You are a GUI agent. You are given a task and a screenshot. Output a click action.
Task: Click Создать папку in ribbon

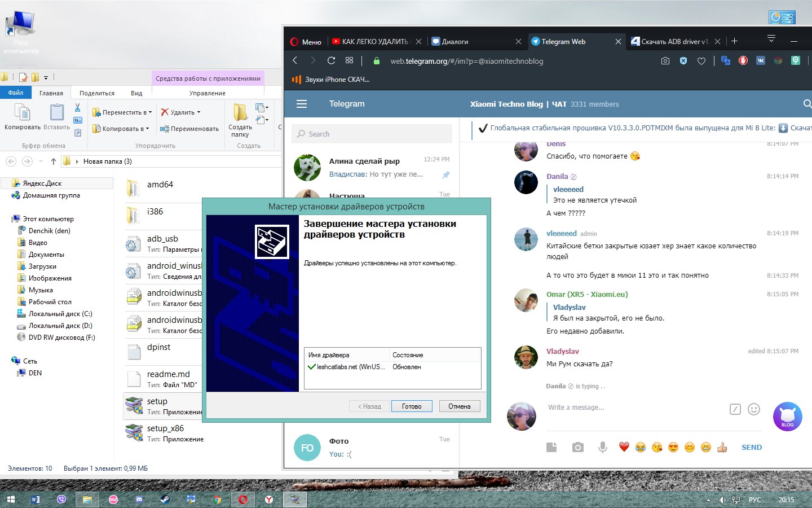[x=240, y=120]
